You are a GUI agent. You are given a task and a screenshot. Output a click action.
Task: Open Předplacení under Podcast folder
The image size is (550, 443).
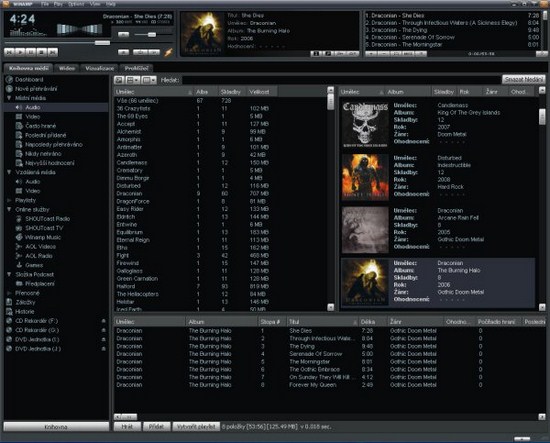pos(40,283)
